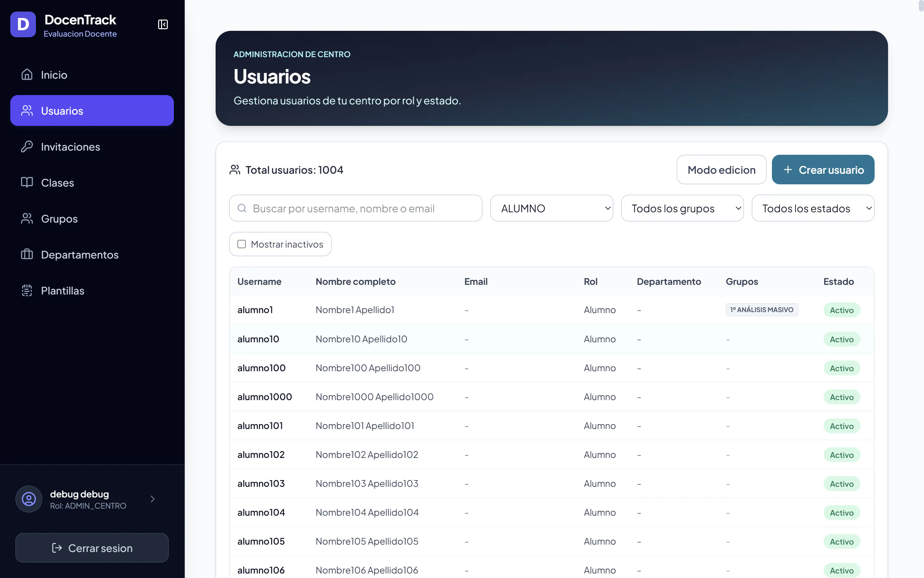Click the Usuarios page heading
The image size is (924, 578).
(272, 76)
